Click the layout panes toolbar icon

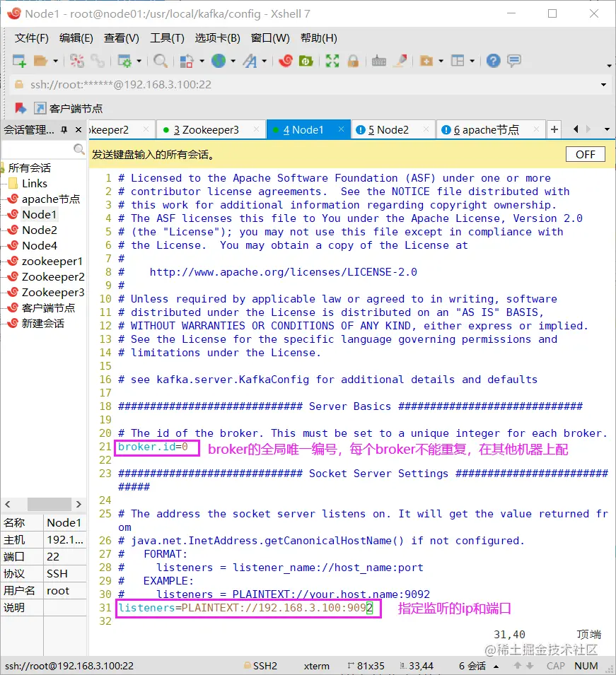[458, 61]
